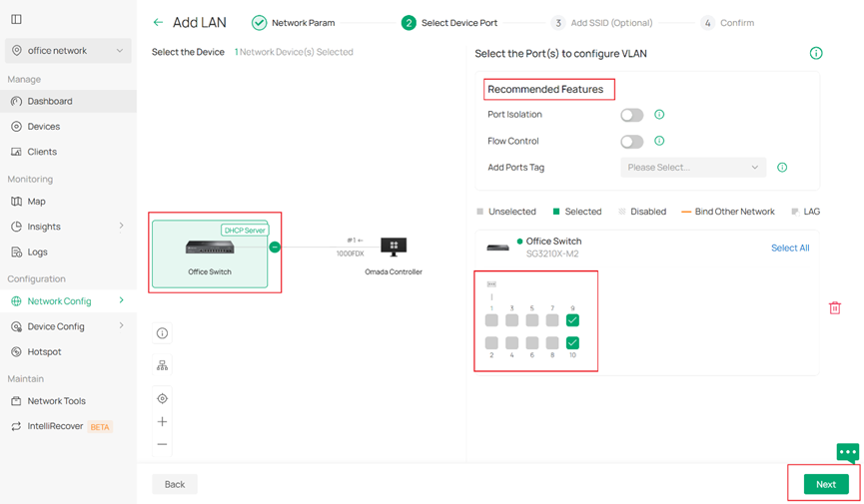Select the Select Device Port step

pos(449,23)
